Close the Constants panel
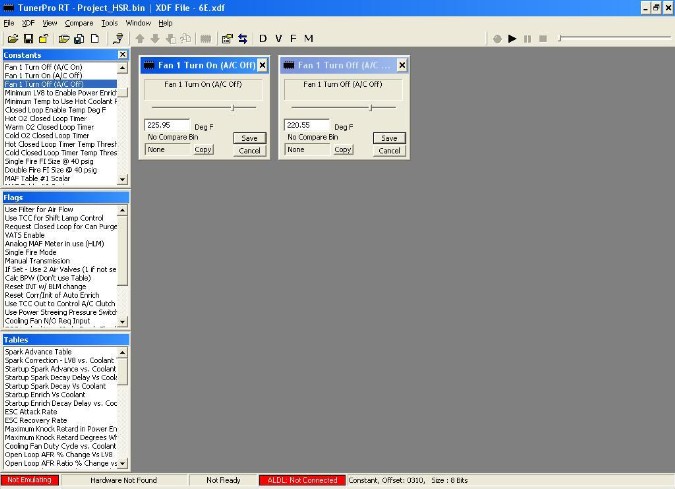 123,54
